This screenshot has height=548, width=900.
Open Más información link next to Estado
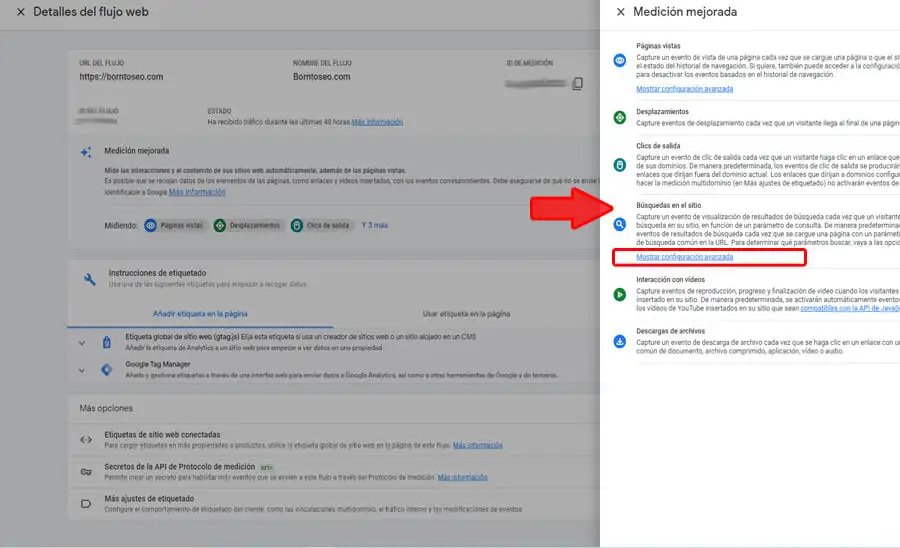tap(377, 122)
